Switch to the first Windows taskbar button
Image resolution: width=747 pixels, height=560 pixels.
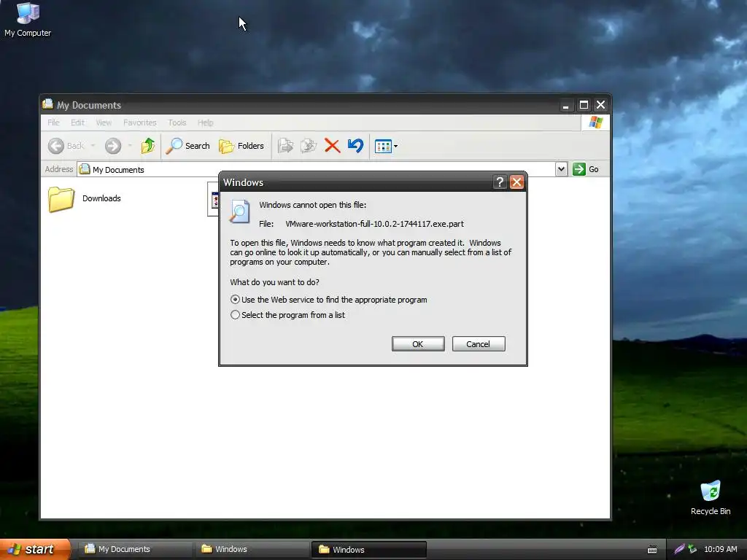point(252,549)
